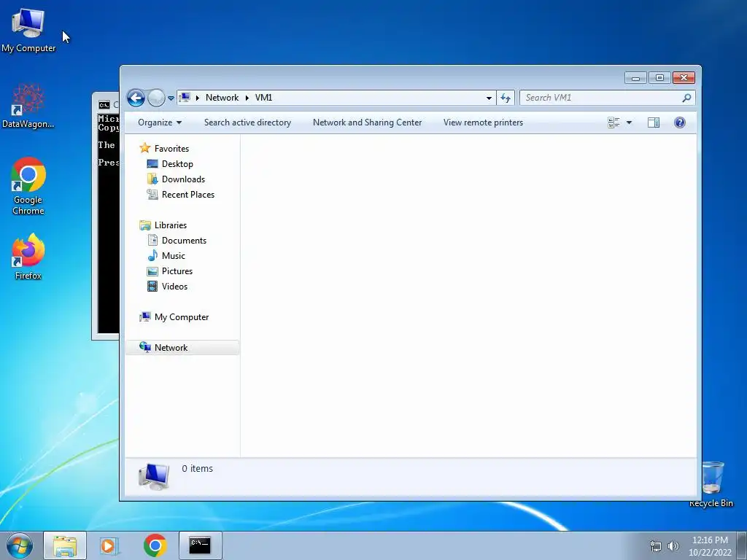This screenshot has width=747, height=560.
Task: Open the Pictures library
Action: (177, 271)
